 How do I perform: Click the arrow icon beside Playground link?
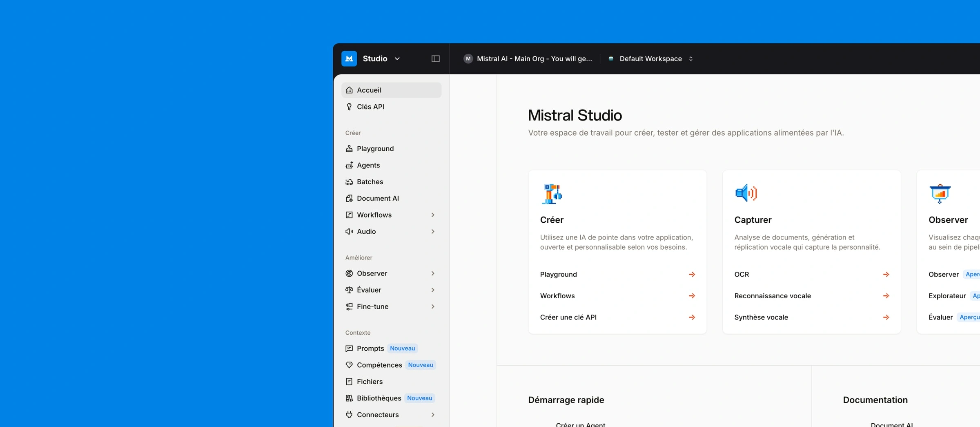pos(692,274)
